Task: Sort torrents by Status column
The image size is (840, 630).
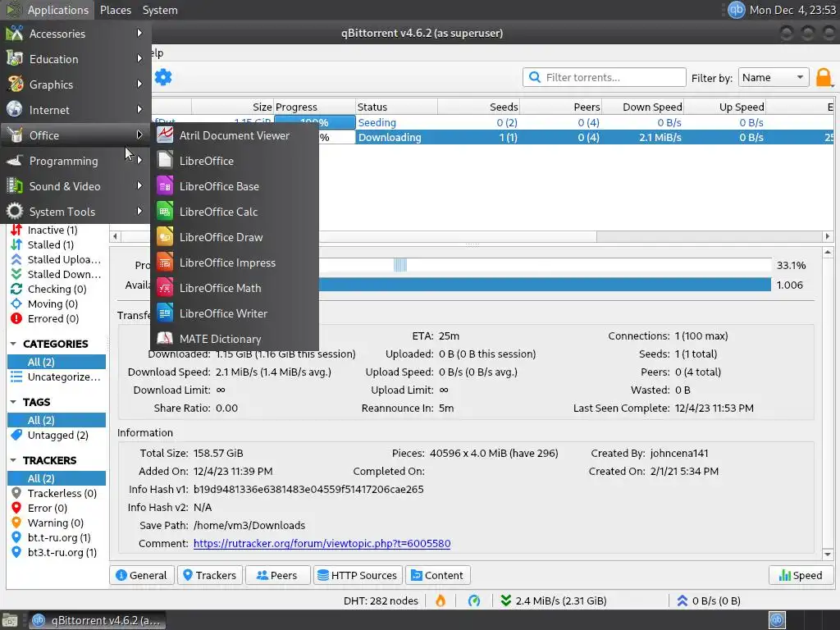Action: (396, 107)
